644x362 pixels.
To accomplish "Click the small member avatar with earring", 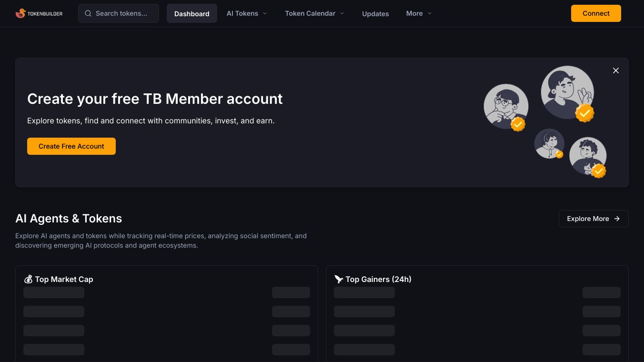I will coord(549,143).
